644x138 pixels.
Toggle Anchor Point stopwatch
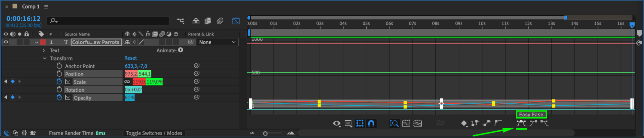[x=59, y=66]
